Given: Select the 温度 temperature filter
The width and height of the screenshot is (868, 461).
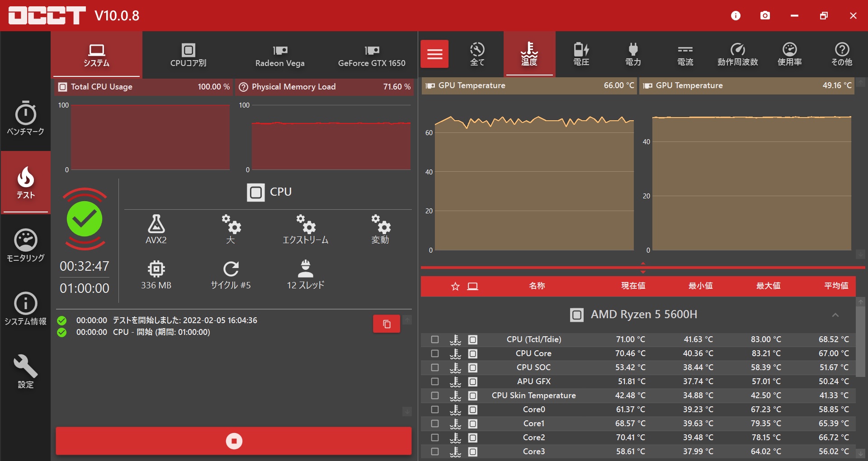Looking at the screenshot, I should tap(529, 54).
